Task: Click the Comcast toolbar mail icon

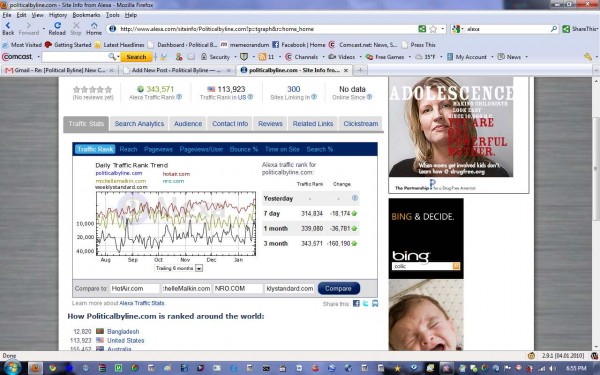Action: [x=191, y=57]
